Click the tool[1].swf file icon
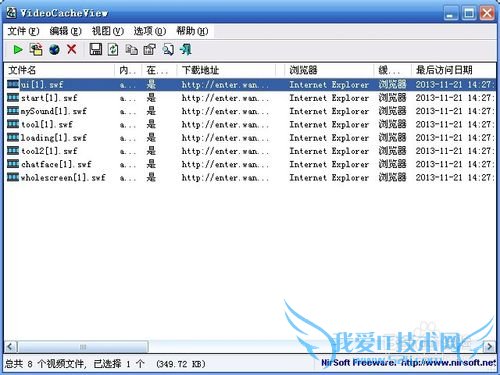The width and height of the screenshot is (500, 375). (13, 124)
